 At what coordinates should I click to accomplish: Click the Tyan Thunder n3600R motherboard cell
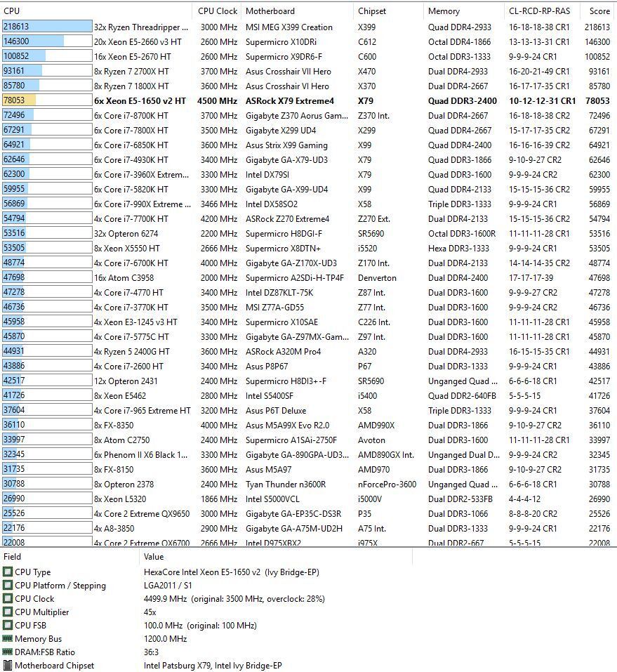(x=286, y=485)
